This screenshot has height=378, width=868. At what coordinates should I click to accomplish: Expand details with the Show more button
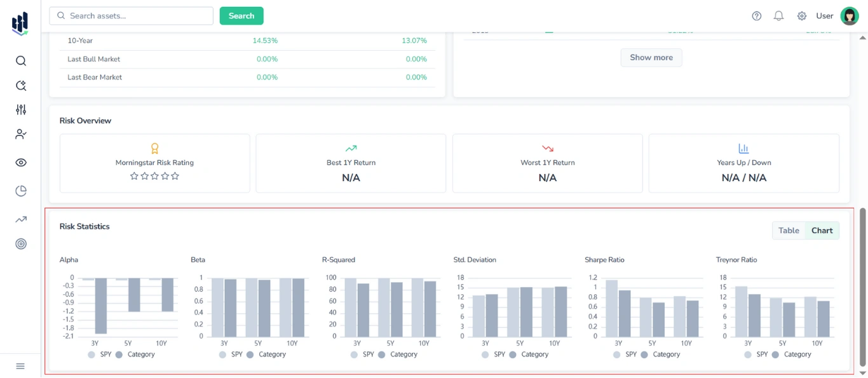pos(651,57)
